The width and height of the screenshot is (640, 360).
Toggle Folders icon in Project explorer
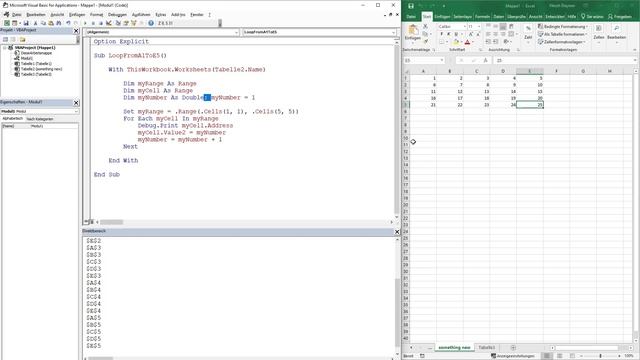22,40
